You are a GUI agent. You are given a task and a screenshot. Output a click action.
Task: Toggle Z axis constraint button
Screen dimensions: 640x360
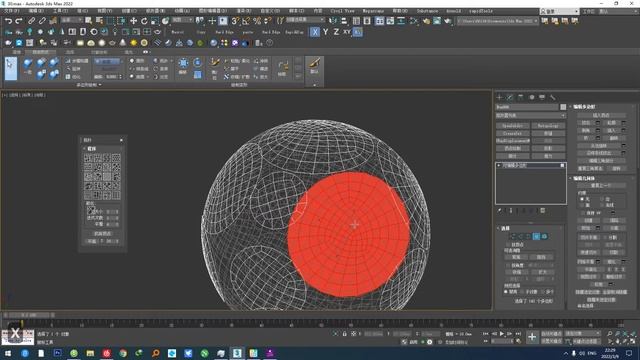336,32
